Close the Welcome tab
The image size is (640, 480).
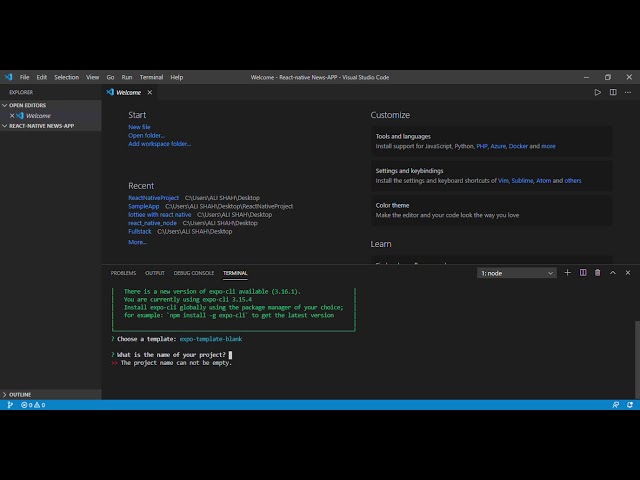[150, 92]
